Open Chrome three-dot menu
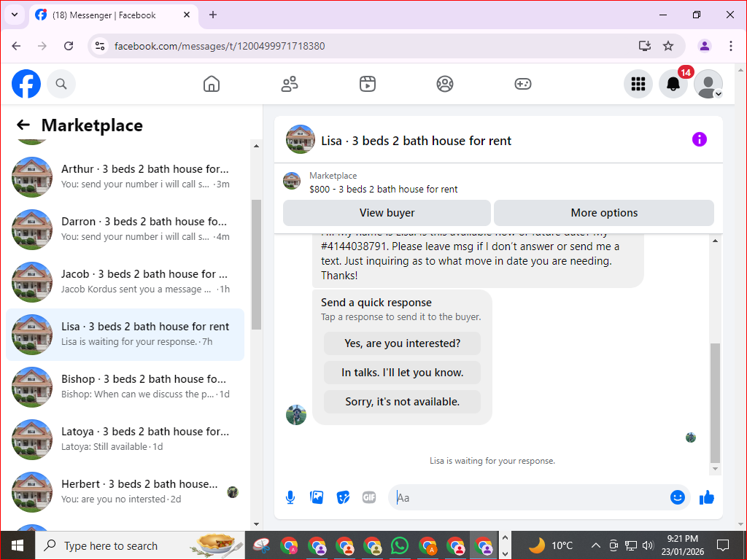 731,46
